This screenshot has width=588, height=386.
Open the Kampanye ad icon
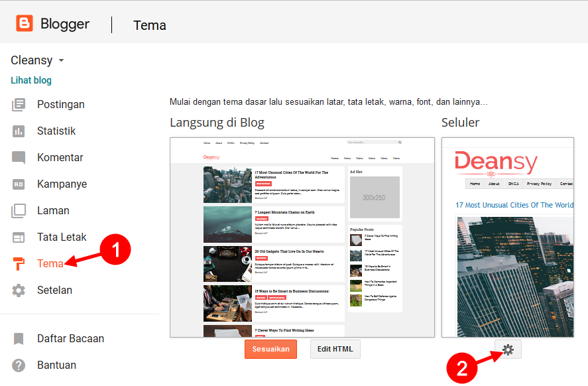click(x=19, y=184)
